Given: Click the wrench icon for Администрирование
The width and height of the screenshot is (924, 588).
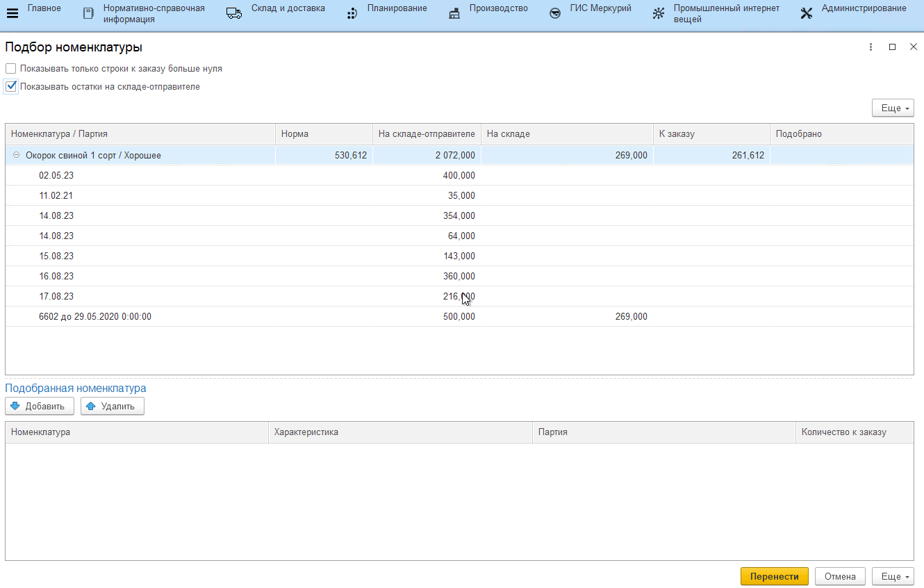Looking at the screenshot, I should pos(806,13).
